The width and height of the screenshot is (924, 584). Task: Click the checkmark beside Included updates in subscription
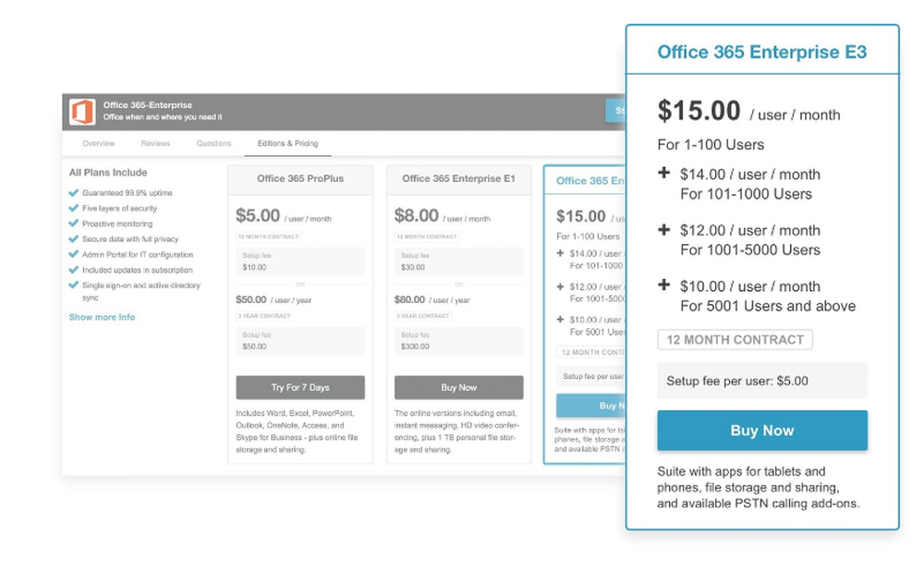click(x=73, y=271)
